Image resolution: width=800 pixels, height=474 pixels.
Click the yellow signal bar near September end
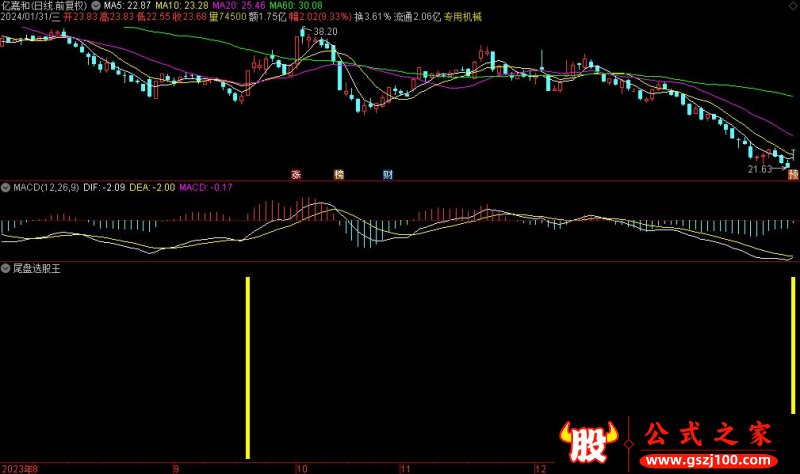point(248,368)
